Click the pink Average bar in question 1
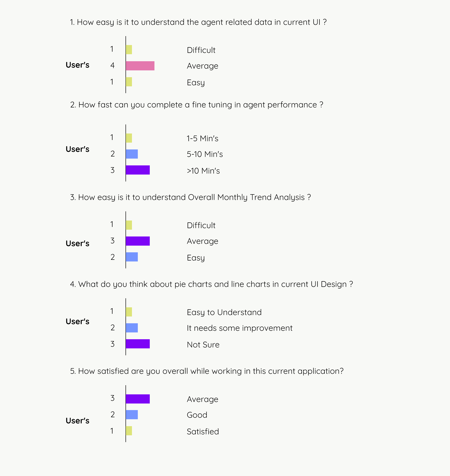The height and width of the screenshot is (476, 450). pos(140,66)
